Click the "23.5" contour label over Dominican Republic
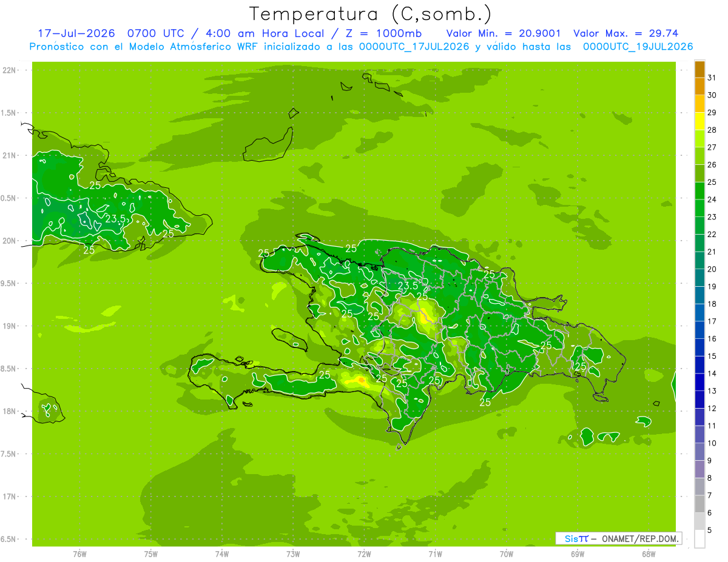 tap(408, 286)
